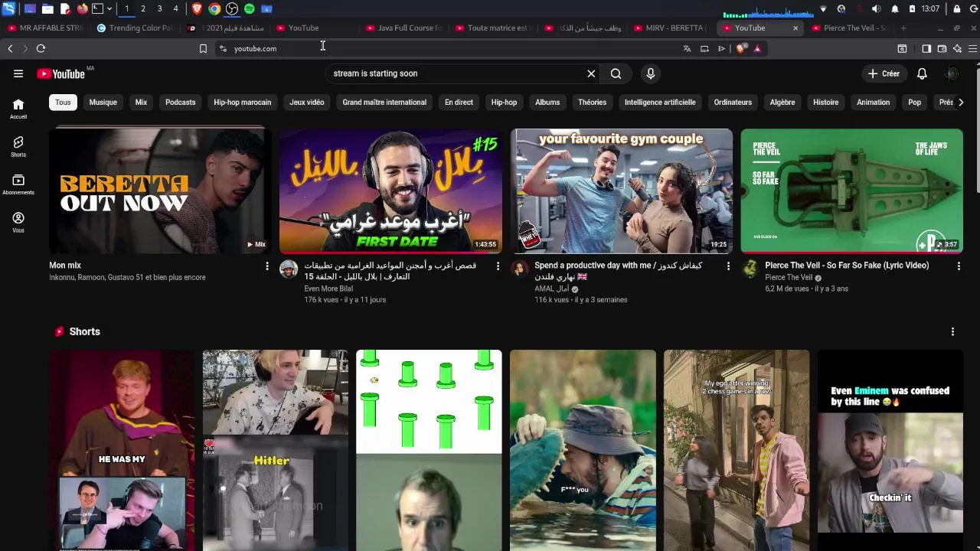Open the Even More Bilal channel link

tap(328, 289)
